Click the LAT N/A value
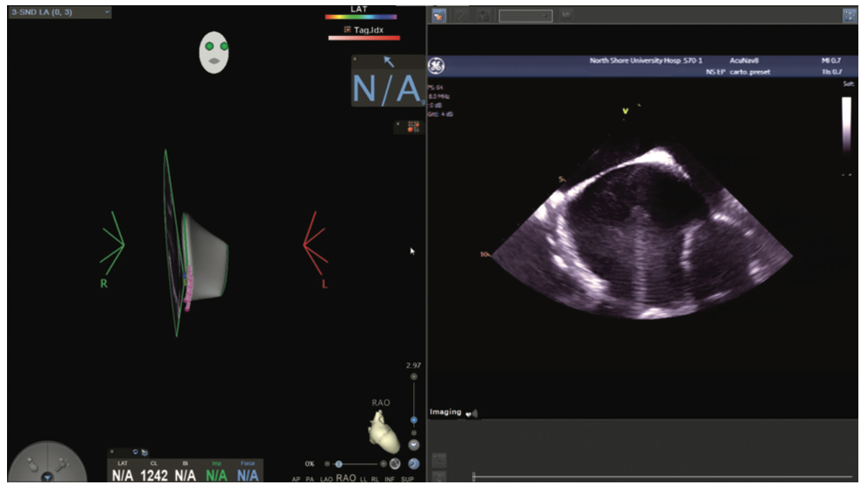 (x=122, y=476)
